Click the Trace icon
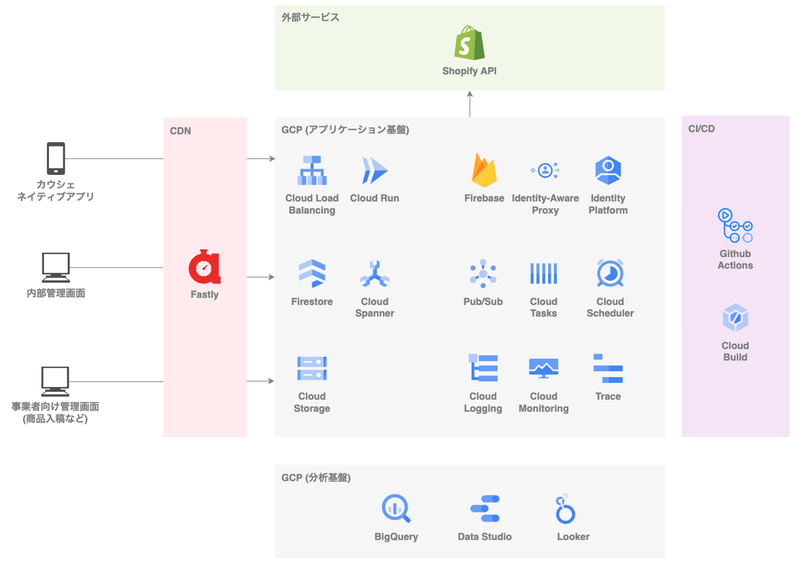 [608, 368]
